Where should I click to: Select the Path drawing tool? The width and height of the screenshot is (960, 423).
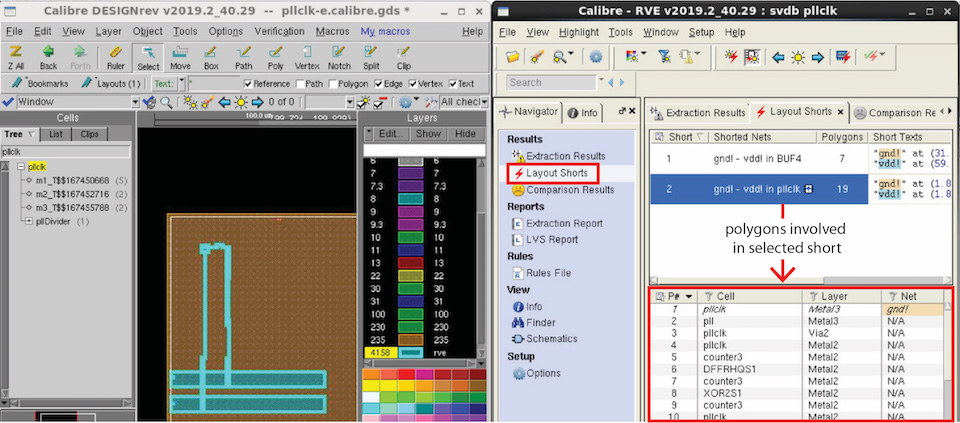point(244,58)
